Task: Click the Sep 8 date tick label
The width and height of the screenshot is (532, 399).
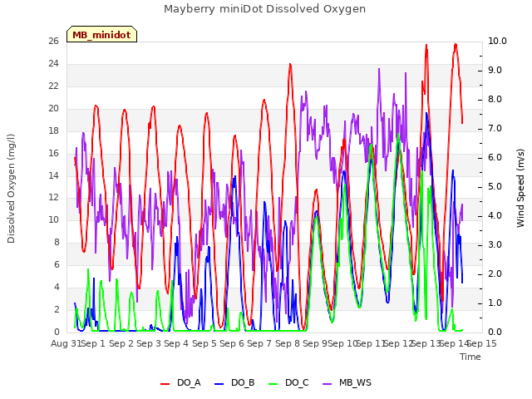Action: pyautogui.click(x=288, y=343)
